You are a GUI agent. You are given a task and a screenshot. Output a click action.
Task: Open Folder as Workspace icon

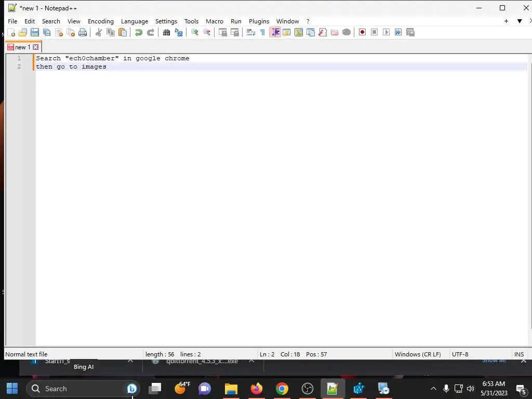[335, 32]
